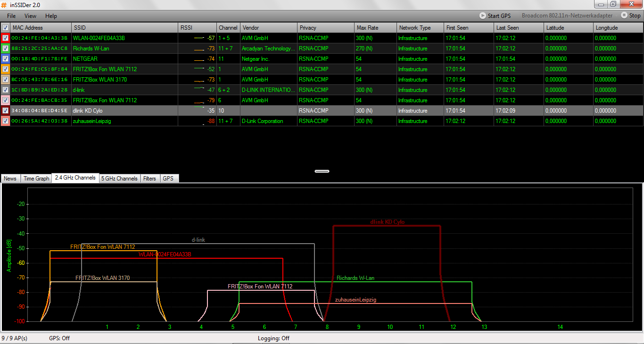Click the 'Richards W-Lan' graph label

(x=355, y=278)
